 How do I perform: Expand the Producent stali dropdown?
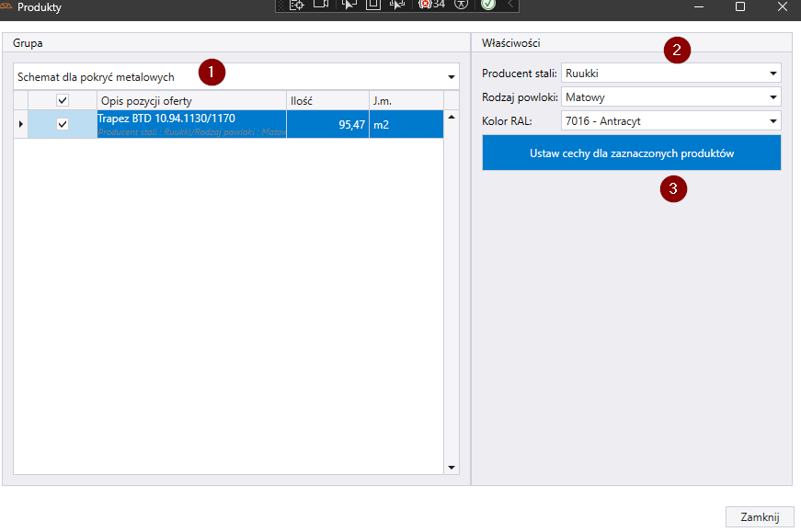pos(772,74)
